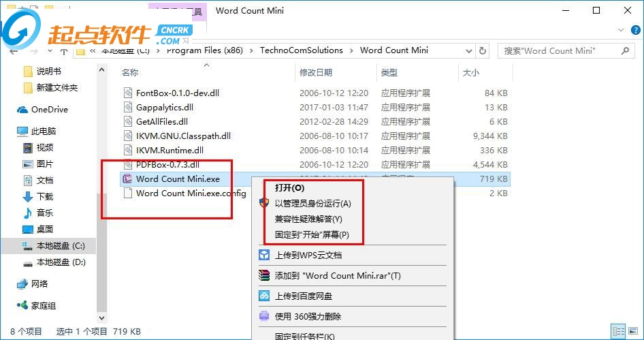Click the up-folder arrow in navigation bar

64,51
